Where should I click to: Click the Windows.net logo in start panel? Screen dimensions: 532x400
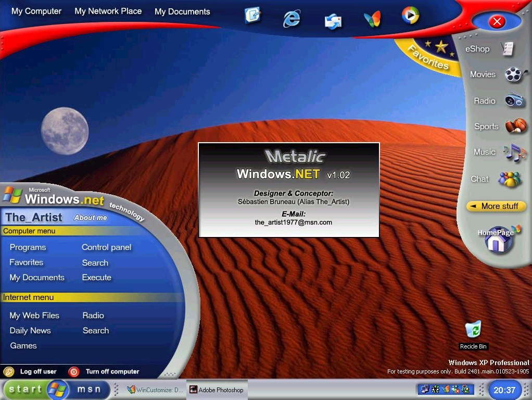(x=54, y=196)
